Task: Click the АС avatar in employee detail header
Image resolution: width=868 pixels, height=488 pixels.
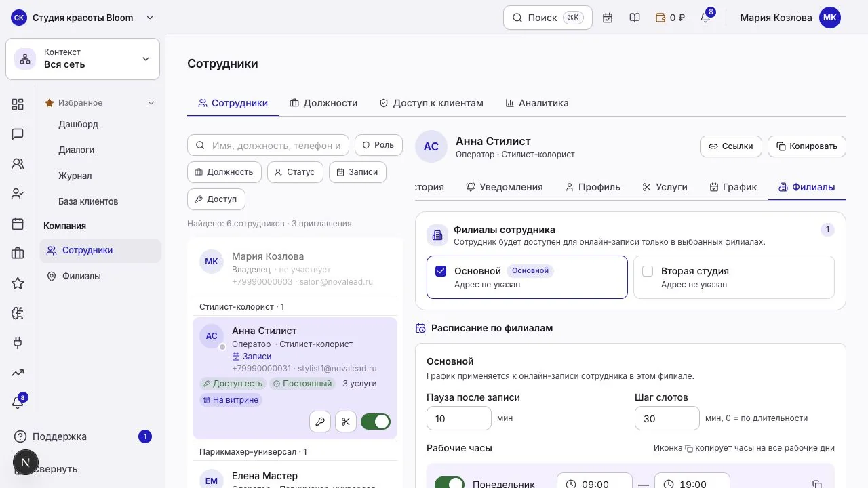Action: point(431,146)
